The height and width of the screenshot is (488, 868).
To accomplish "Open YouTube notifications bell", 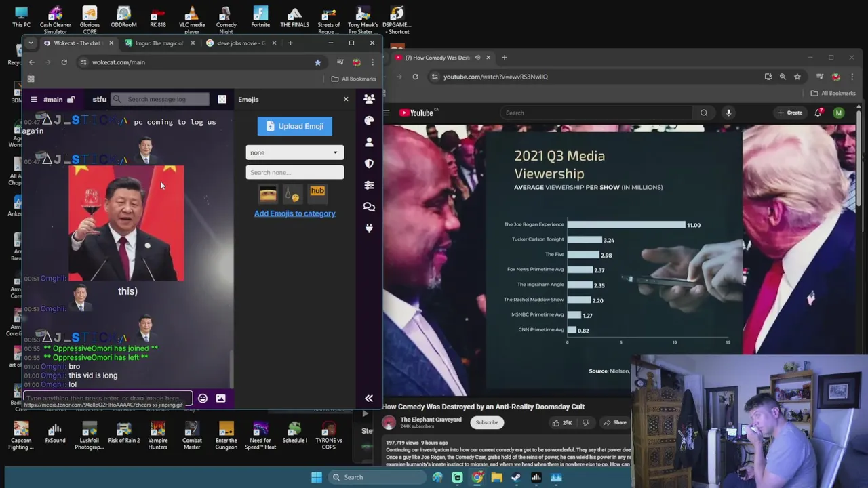I will pos(818,113).
